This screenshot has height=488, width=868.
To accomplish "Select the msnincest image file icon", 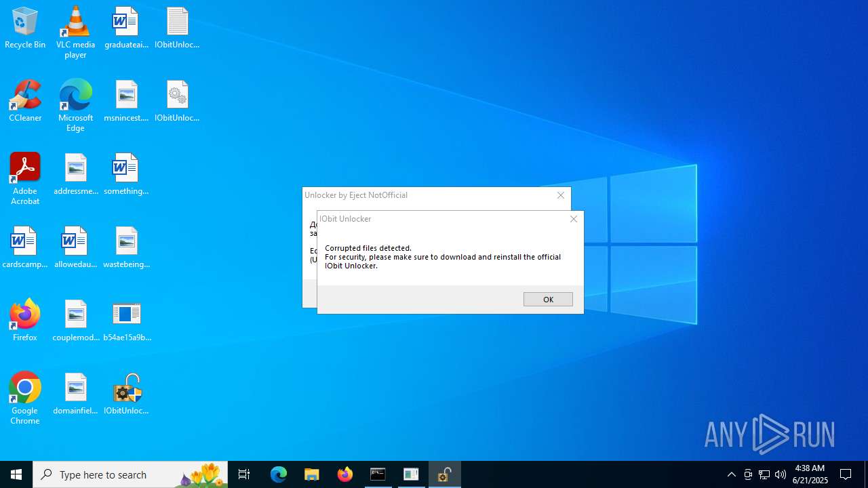I will pos(126,102).
